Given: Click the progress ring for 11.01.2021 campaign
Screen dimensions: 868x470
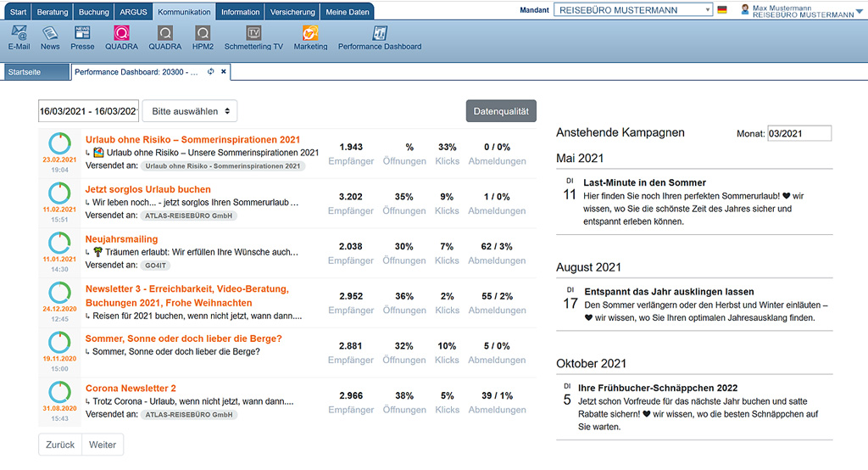Looking at the screenshot, I should 59,243.
